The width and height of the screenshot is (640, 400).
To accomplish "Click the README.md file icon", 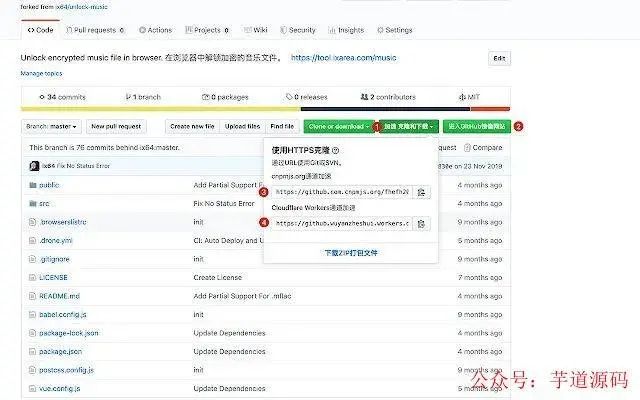I will point(33,296).
